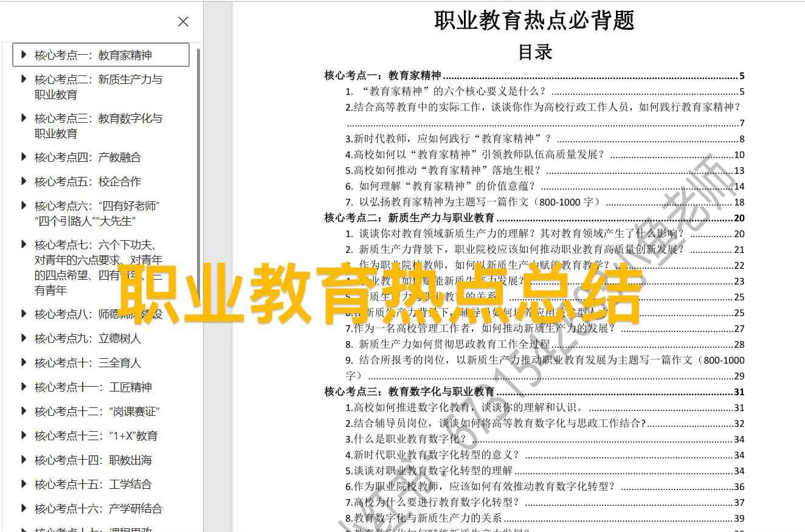Image resolution: width=805 pixels, height=532 pixels.
Task: Expand 核心考点一：教育家精神 bookmark arrow
Action: pos(24,55)
